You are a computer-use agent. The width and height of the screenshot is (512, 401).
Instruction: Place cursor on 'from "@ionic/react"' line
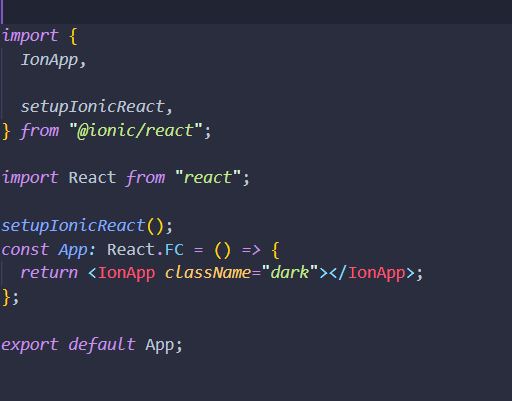coord(107,131)
